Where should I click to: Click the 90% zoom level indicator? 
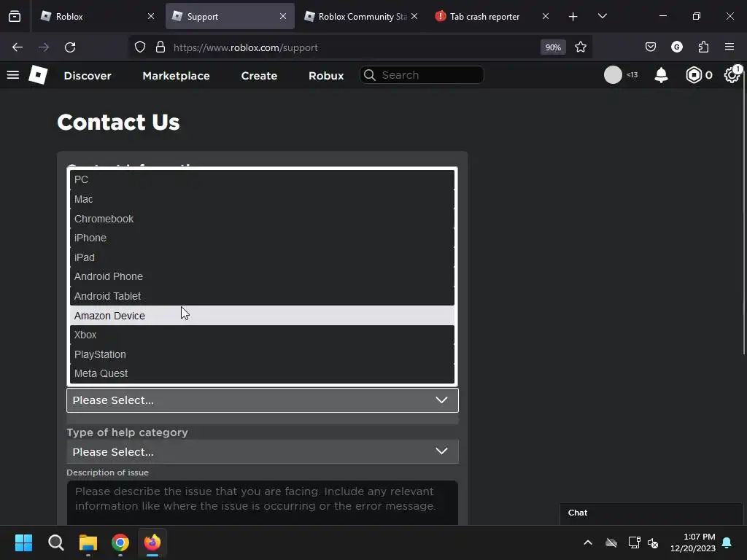pos(553,47)
